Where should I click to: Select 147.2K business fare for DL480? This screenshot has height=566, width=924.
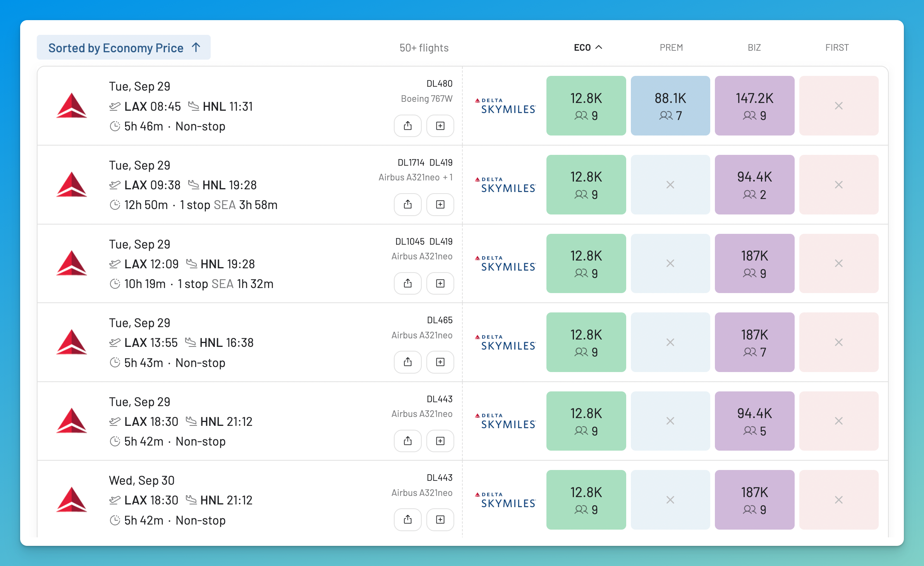click(x=754, y=106)
